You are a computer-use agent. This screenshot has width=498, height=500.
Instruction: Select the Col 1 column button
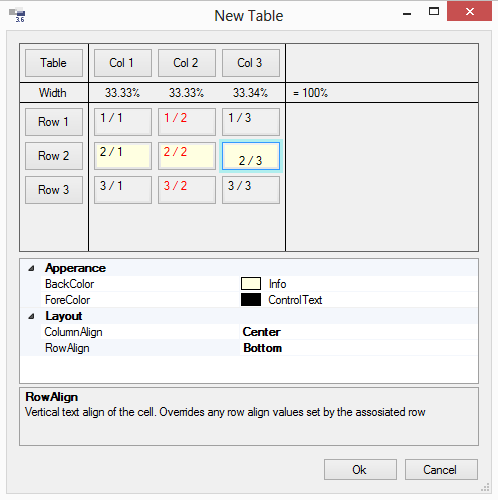(123, 63)
